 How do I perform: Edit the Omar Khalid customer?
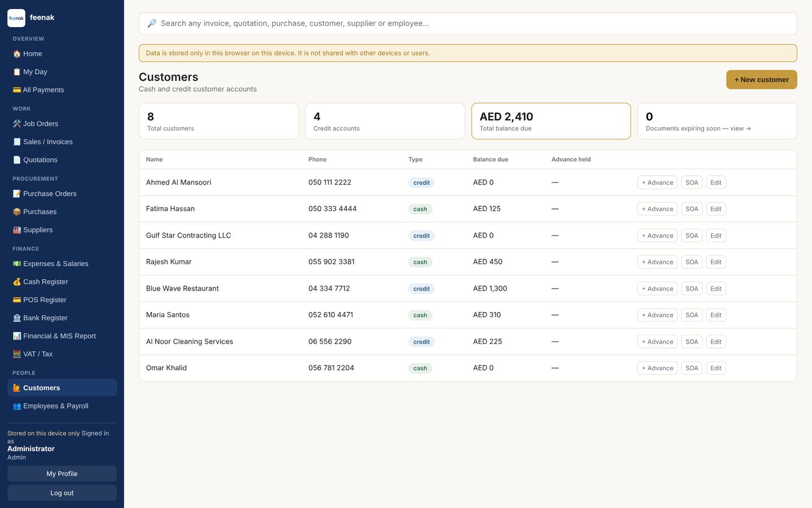click(716, 368)
